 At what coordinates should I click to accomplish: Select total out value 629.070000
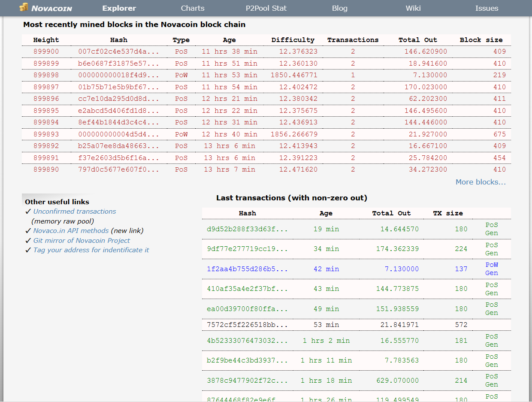tap(397, 381)
